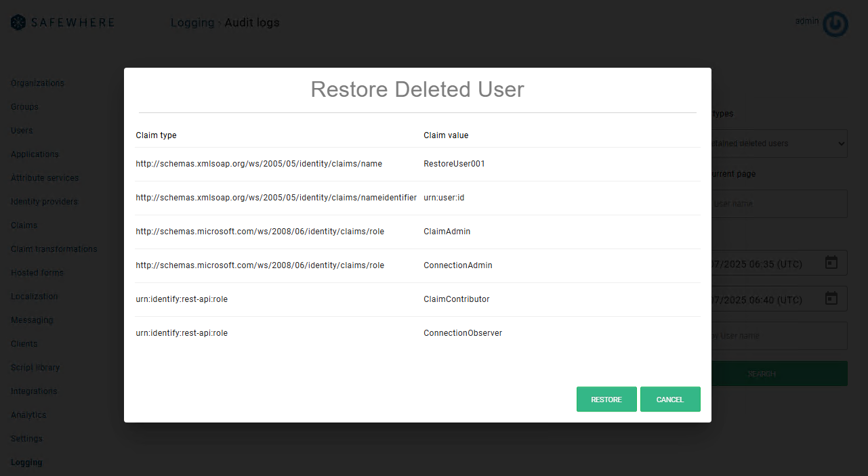Open Users in sidebar

point(22,131)
